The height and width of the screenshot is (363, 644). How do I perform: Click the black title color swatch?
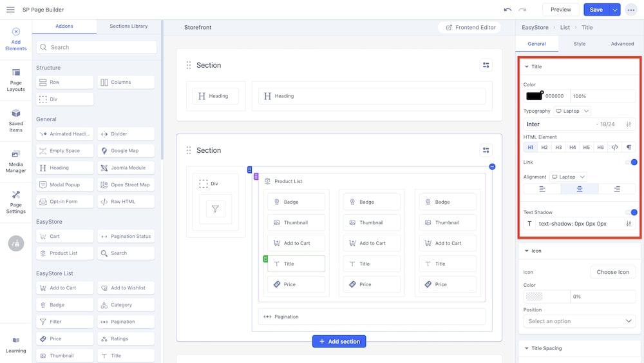pyautogui.click(x=534, y=96)
